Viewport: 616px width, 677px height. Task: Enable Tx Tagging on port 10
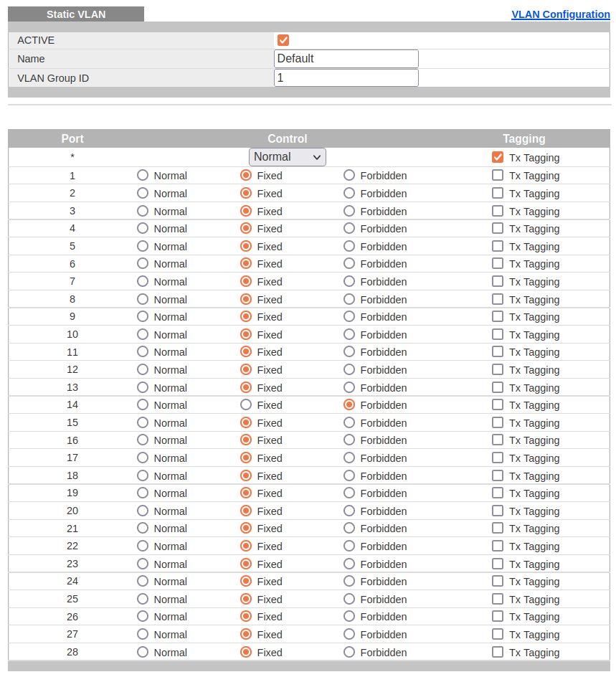(x=497, y=334)
